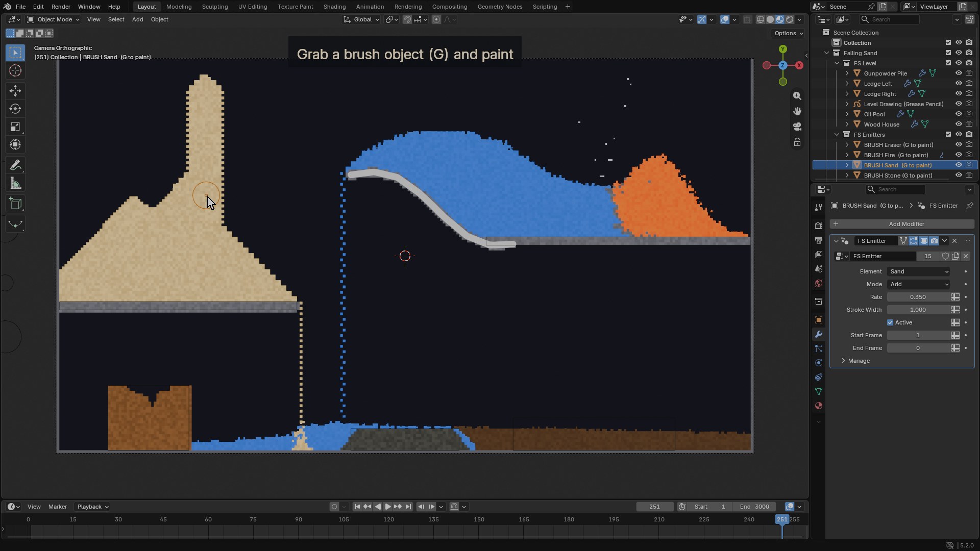Screen dimensions: 980x551
Task: Select BRUSH Fire object in outliner
Action: click(x=896, y=155)
